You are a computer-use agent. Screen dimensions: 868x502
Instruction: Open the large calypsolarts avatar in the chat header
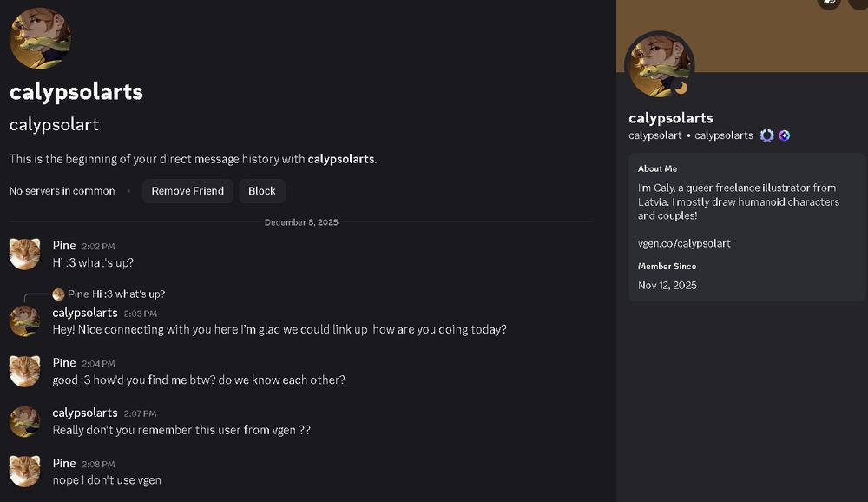[x=40, y=38]
